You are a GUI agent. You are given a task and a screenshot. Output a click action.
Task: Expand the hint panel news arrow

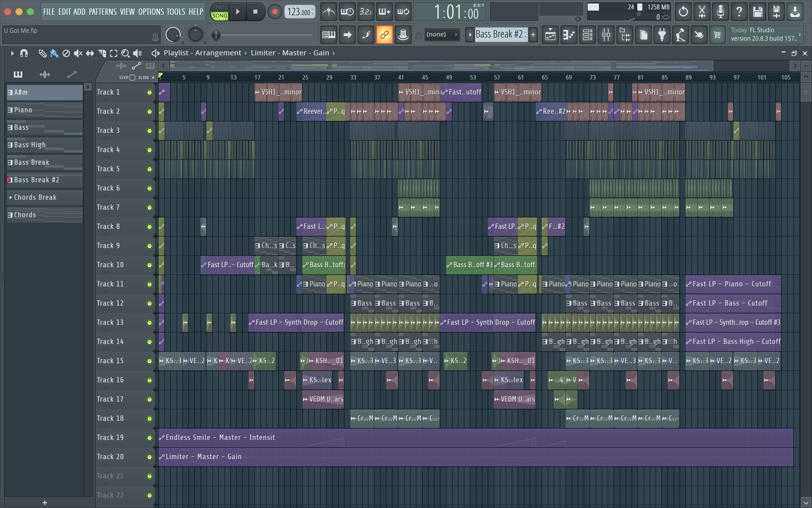click(800, 34)
